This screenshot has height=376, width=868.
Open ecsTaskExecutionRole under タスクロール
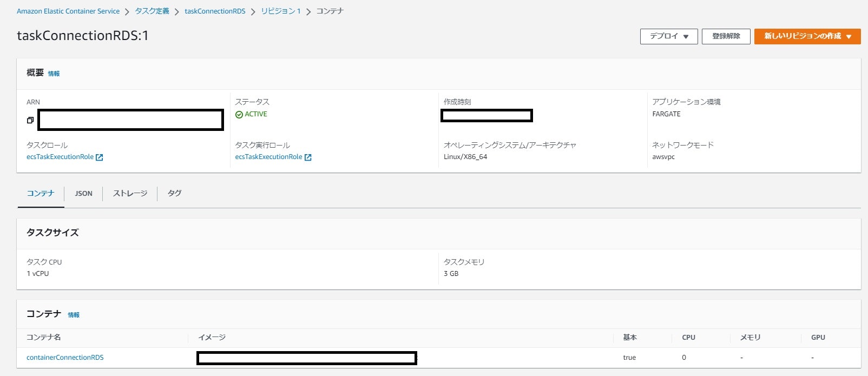pos(60,157)
